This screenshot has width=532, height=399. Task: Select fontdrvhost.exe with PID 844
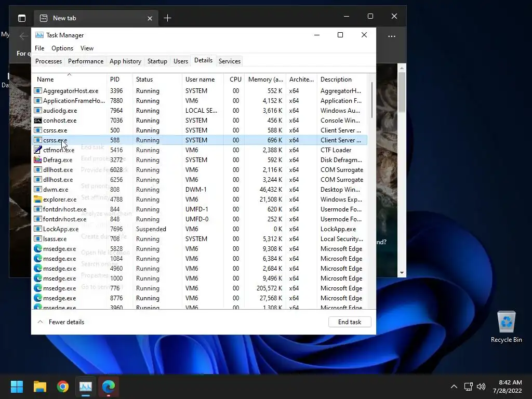[x=199, y=209]
